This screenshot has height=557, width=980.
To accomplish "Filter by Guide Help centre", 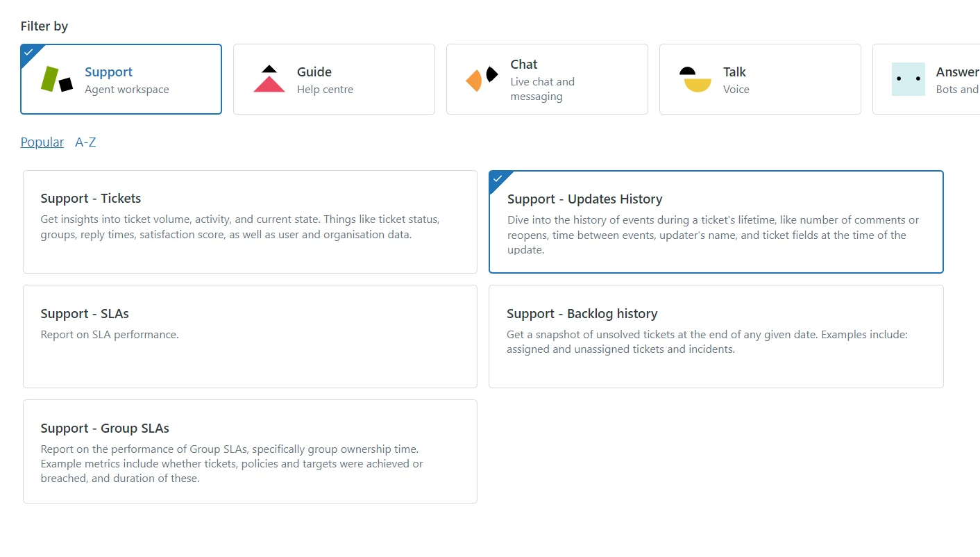I will [334, 79].
